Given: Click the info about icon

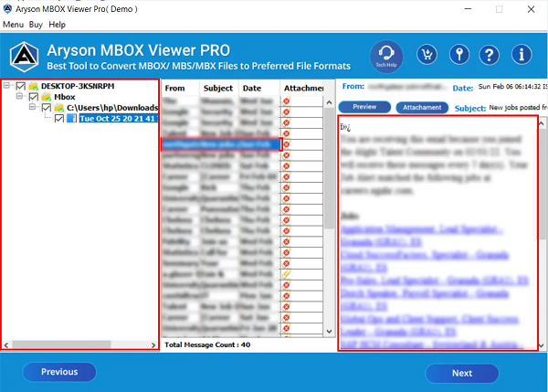Looking at the screenshot, I should (x=522, y=55).
